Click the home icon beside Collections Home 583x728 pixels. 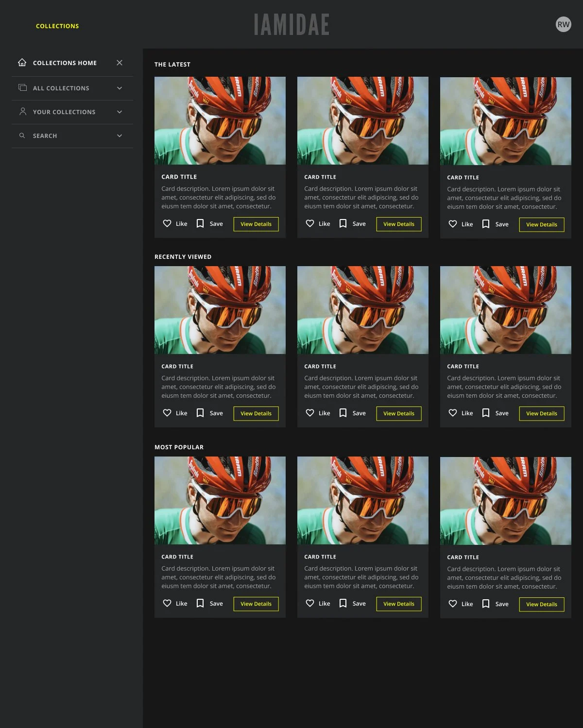(22, 62)
